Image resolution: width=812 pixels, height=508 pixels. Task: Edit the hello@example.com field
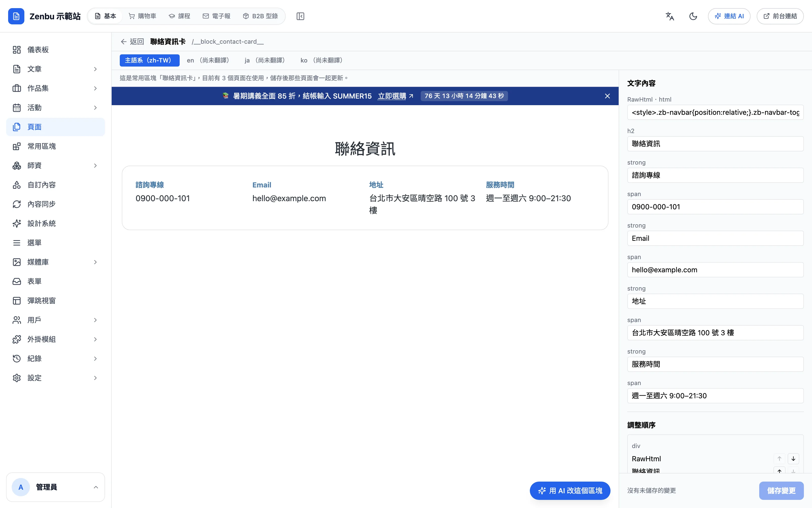click(x=715, y=270)
